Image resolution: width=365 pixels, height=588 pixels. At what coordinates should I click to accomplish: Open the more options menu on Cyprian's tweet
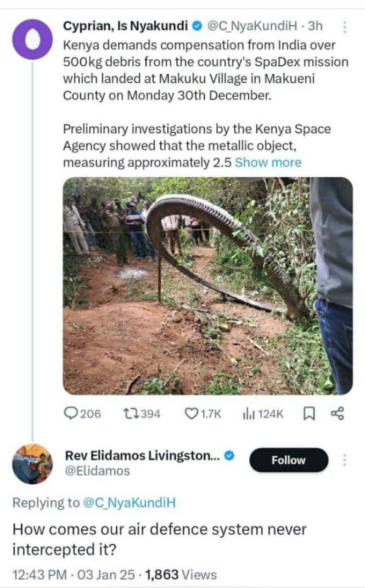coord(344,28)
